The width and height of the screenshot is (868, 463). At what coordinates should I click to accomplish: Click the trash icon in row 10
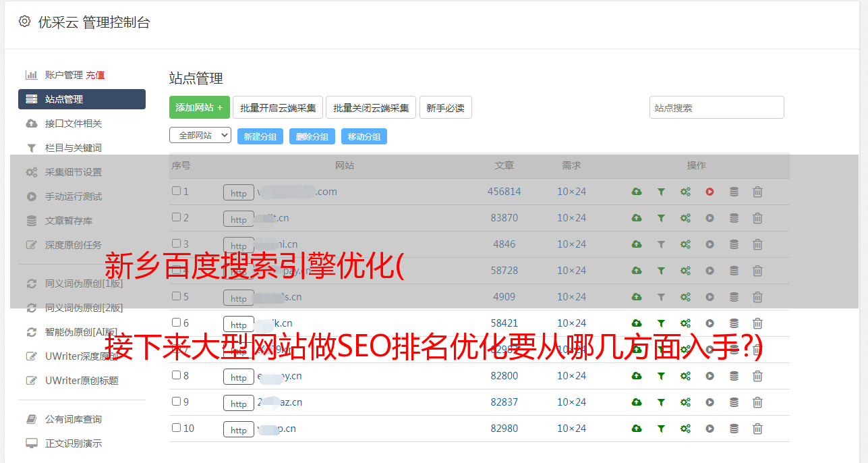757,429
